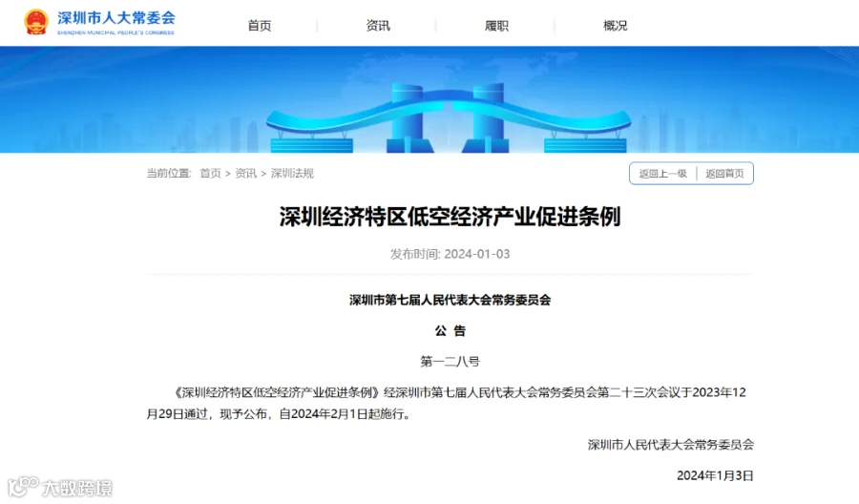Click the paragraph line mentioning 第二十三次会议

click(459, 392)
